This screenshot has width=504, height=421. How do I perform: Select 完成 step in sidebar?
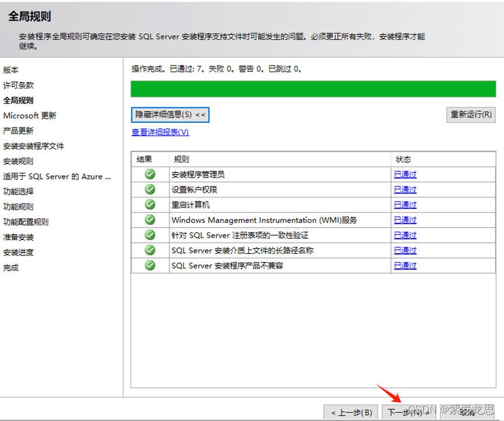[x=11, y=267]
